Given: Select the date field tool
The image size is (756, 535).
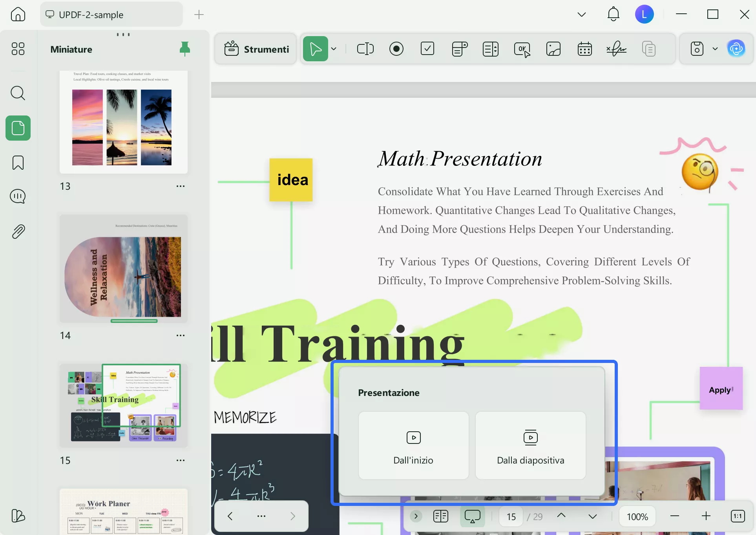Looking at the screenshot, I should click(x=584, y=49).
